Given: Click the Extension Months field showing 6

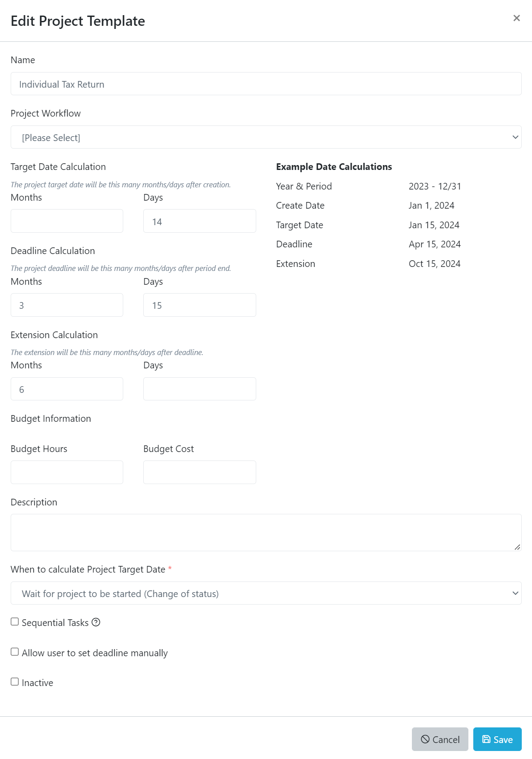Looking at the screenshot, I should (67, 388).
